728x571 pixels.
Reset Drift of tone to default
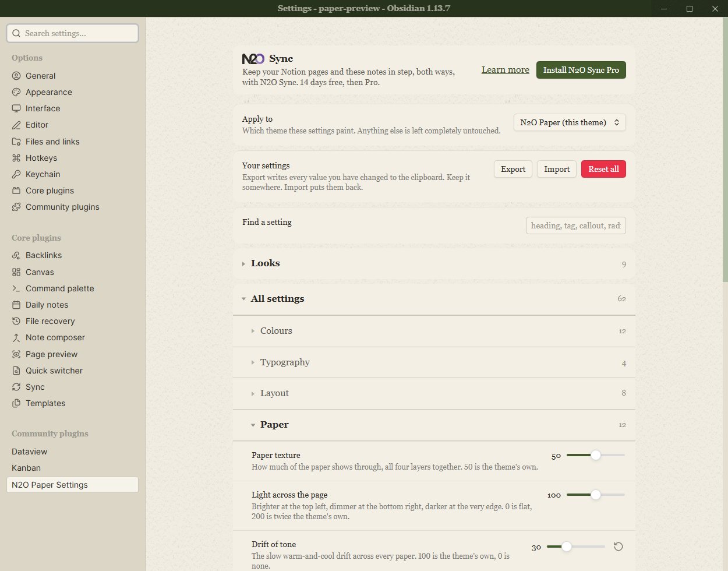(619, 547)
